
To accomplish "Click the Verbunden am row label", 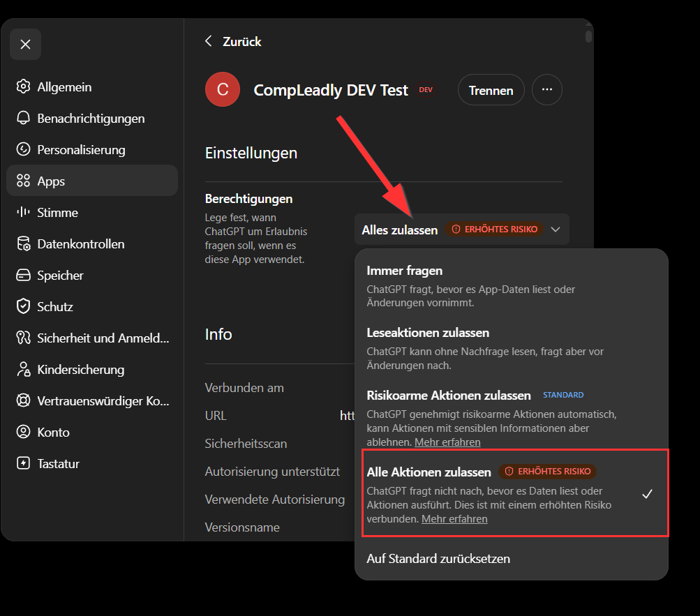I will tap(244, 388).
